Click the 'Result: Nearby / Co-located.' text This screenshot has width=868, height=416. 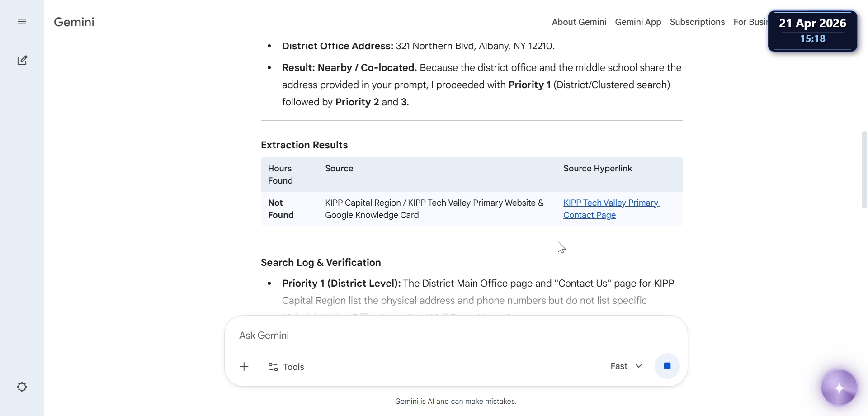(x=349, y=68)
